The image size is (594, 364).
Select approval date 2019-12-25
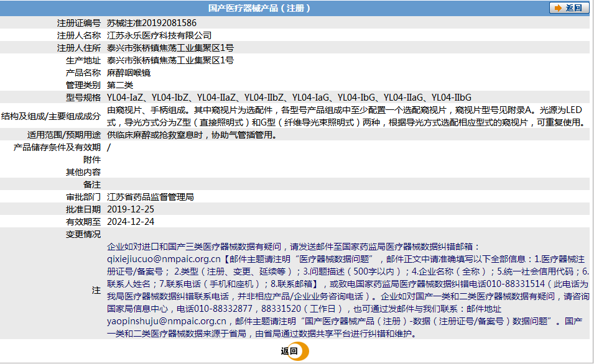coord(131,209)
